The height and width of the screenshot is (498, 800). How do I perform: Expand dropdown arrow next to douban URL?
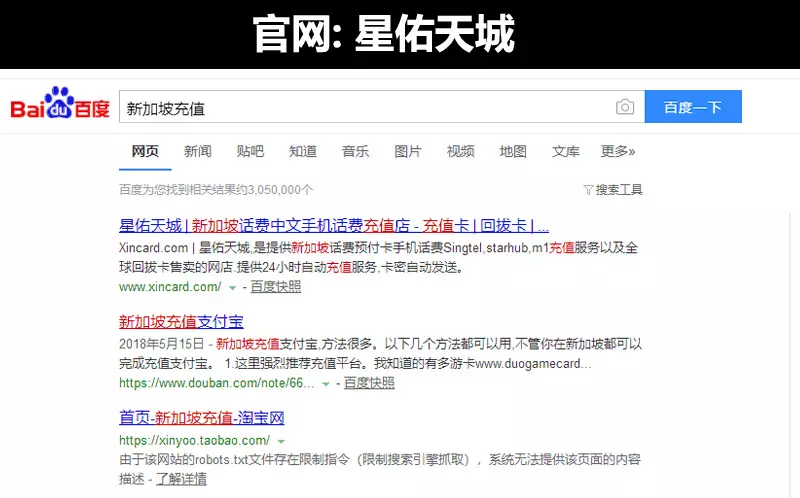pyautogui.click(x=326, y=384)
